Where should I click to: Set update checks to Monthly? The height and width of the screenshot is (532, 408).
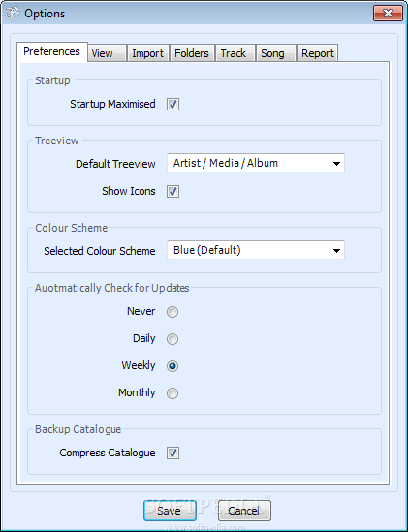pyautogui.click(x=173, y=393)
